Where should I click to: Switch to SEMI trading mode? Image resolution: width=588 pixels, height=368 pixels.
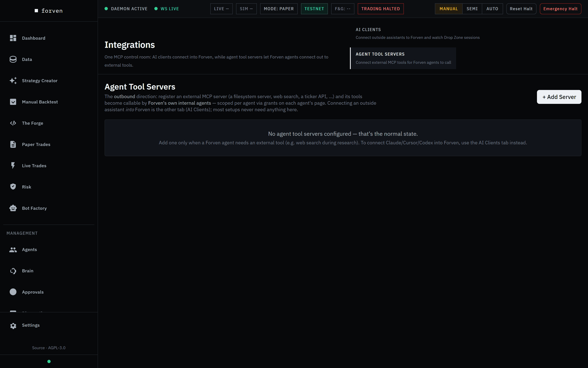click(x=472, y=9)
